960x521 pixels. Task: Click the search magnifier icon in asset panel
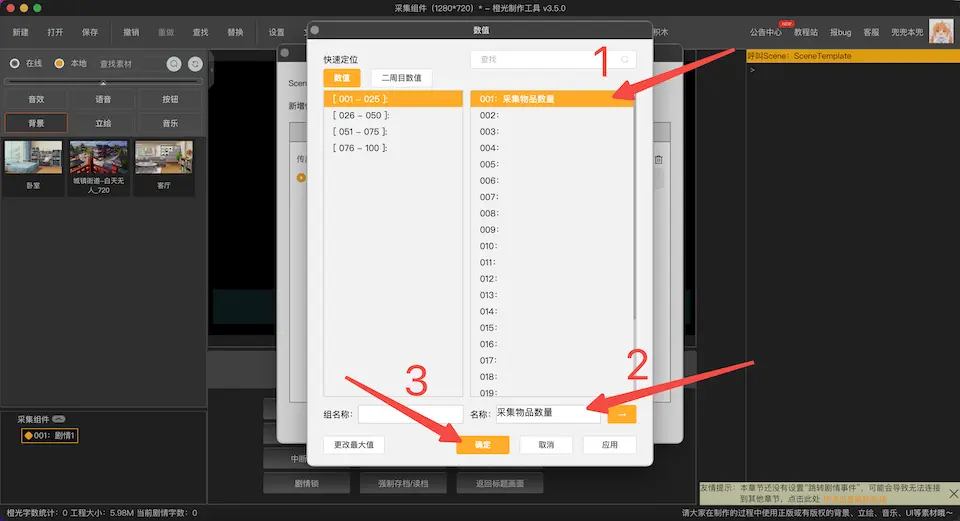tap(174, 64)
